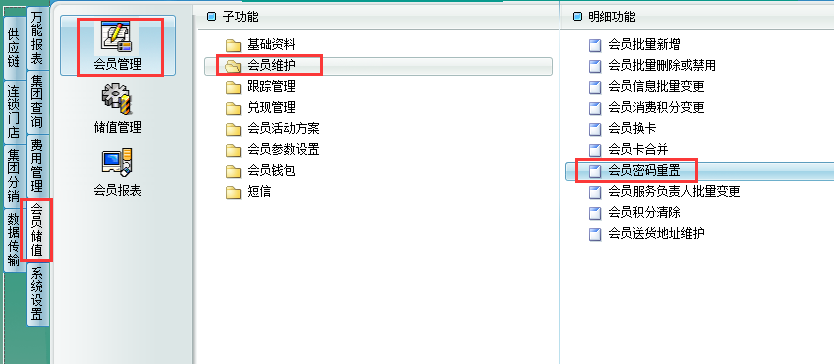Open 会员信息批量变更 detail function text
This screenshot has width=834, height=364.
656,87
